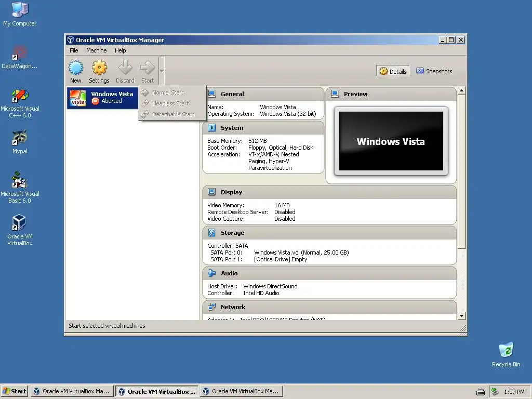Click the Windows Vista preview thumbnail
532x399 pixels.
tap(391, 141)
